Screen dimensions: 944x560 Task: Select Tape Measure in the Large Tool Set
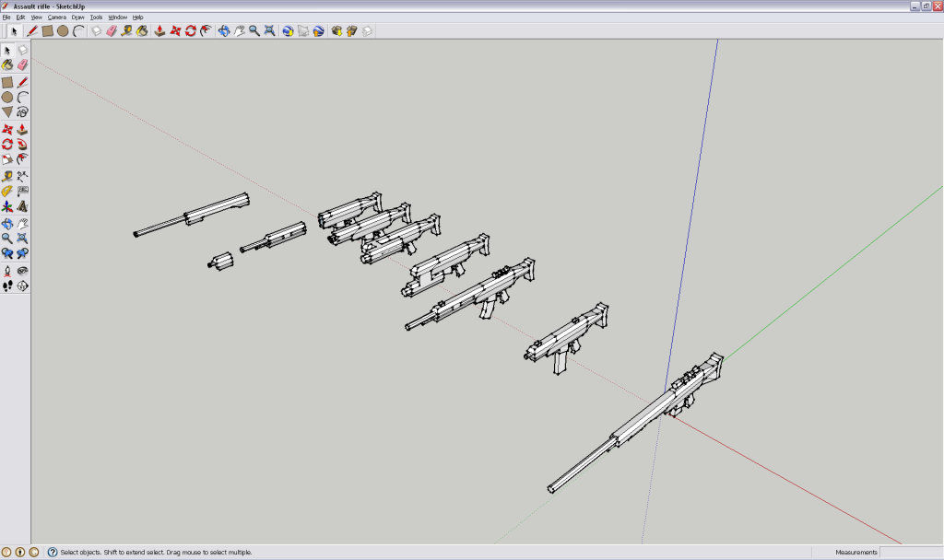(7, 176)
